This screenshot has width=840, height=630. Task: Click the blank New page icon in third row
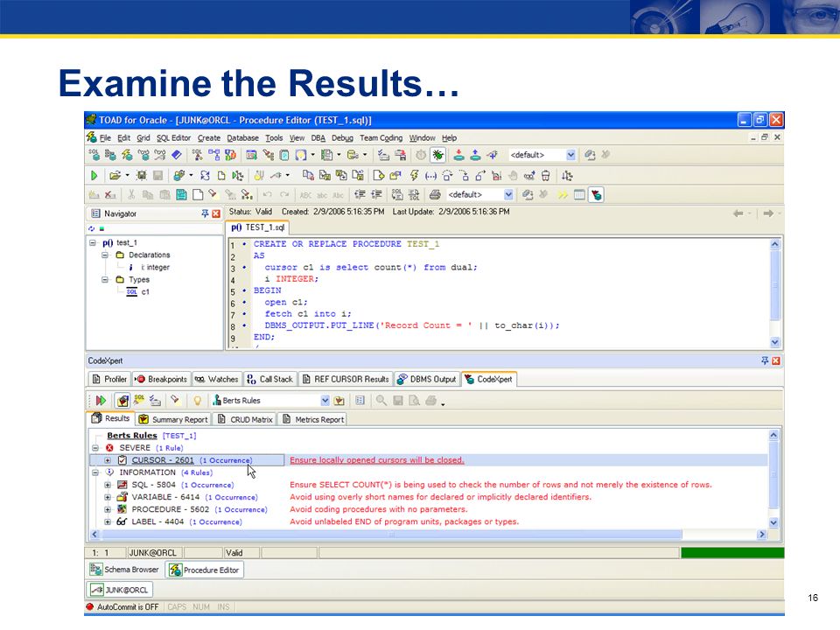[198, 195]
